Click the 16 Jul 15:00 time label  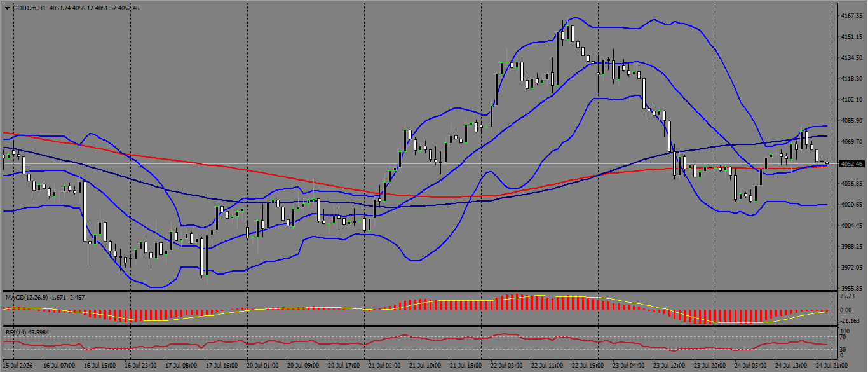101,366
